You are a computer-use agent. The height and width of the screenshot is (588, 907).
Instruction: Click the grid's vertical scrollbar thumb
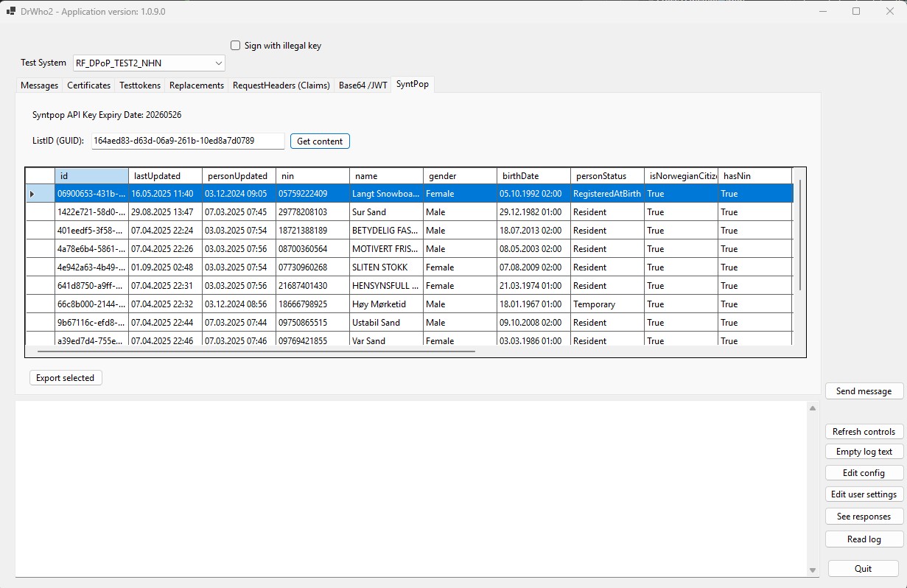coord(800,236)
